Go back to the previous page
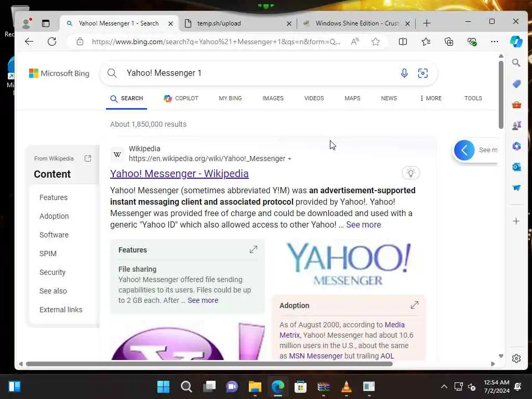Viewport: 532px width, 399px height. [29, 42]
